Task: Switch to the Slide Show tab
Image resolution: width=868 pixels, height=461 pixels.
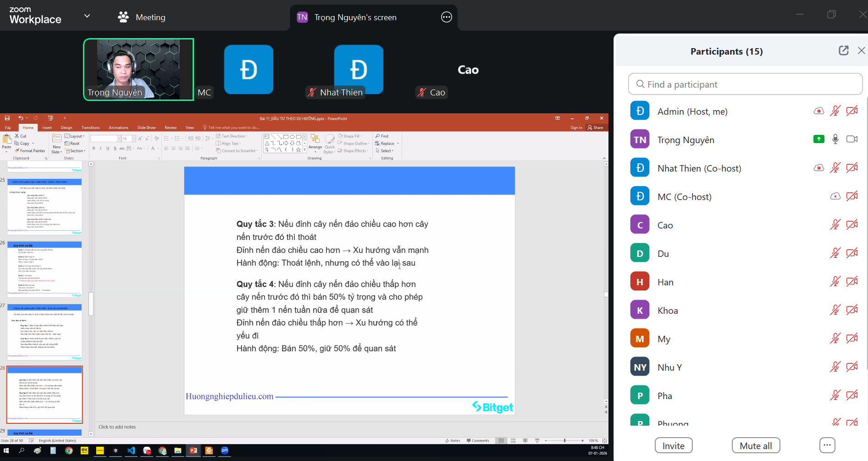Action: click(146, 128)
